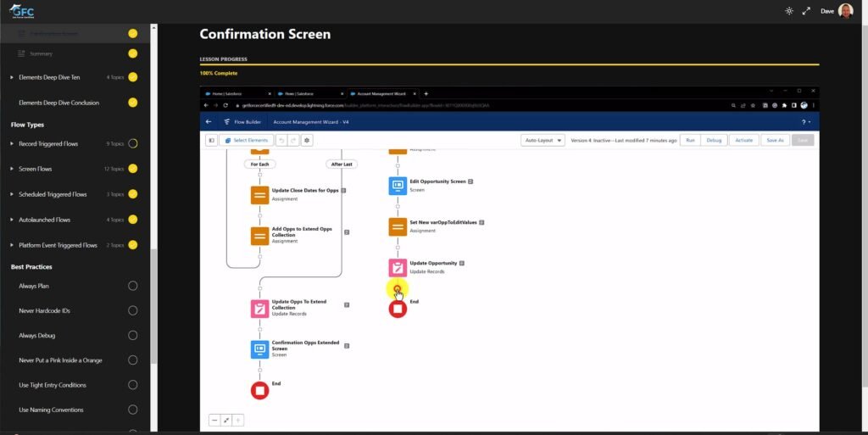Screen dimensions: 868x435
Task: Toggle completion circle for Summary topic
Action: tap(133, 53)
